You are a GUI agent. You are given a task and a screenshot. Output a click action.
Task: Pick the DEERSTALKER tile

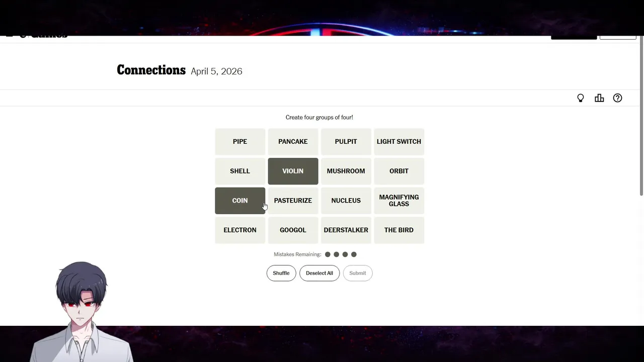tap(346, 230)
